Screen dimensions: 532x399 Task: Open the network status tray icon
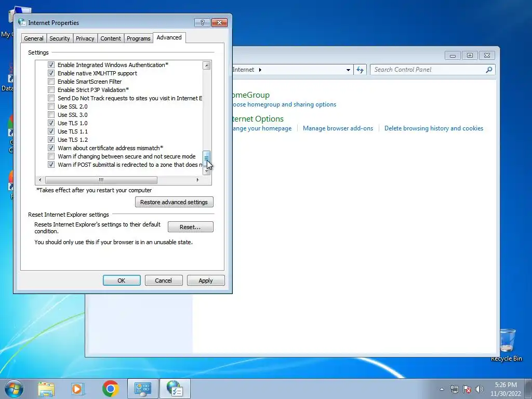[x=454, y=389]
